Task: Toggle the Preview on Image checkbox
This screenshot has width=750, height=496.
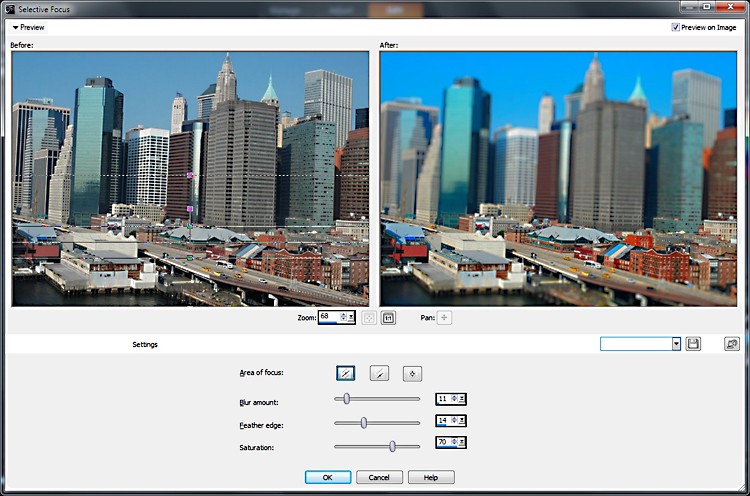Action: point(677,28)
